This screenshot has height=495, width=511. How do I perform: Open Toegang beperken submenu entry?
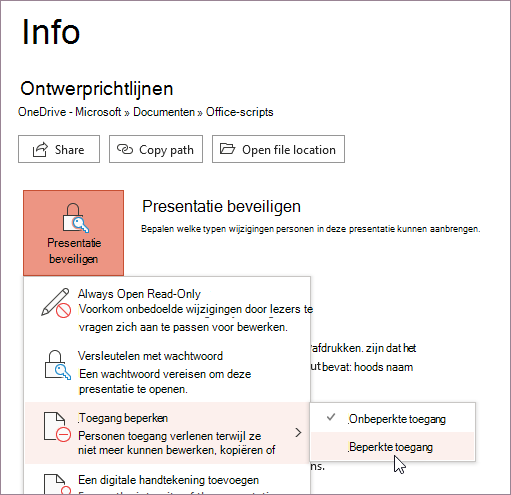[x=167, y=433]
